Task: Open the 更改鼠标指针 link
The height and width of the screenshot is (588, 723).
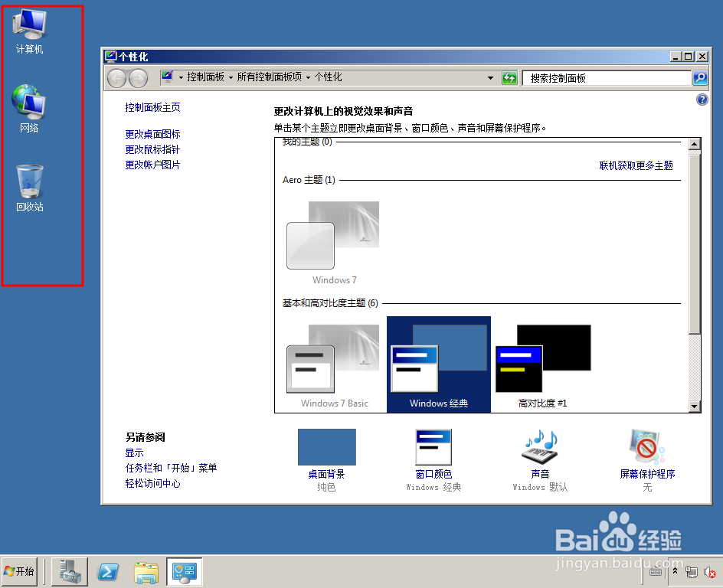Action: tap(152, 149)
